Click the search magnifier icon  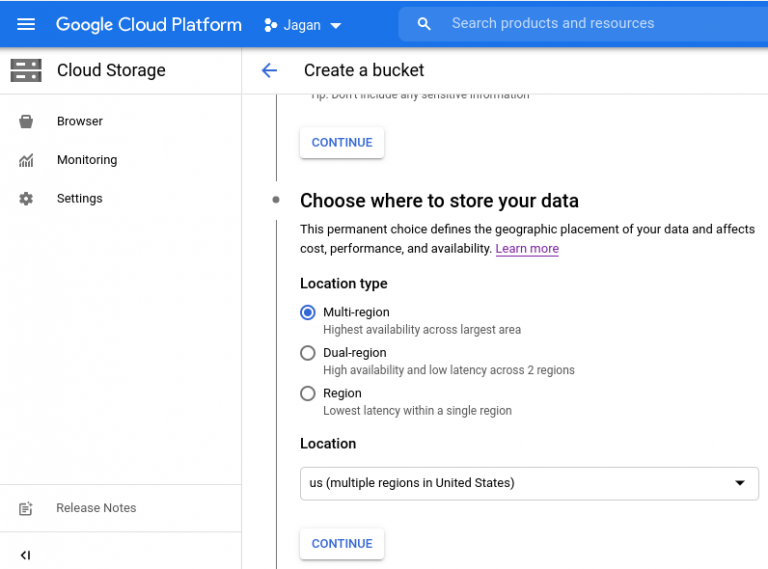(x=424, y=24)
